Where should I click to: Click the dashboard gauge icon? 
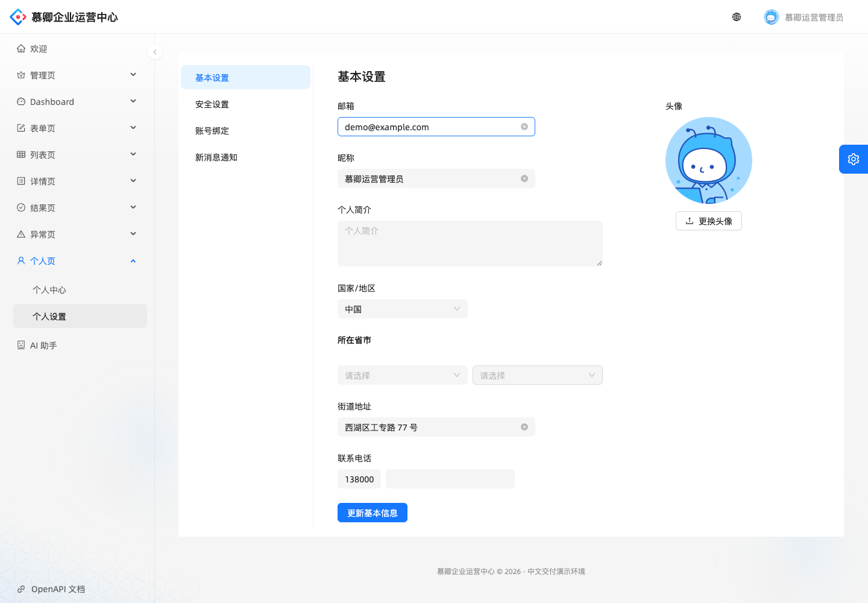tap(21, 102)
